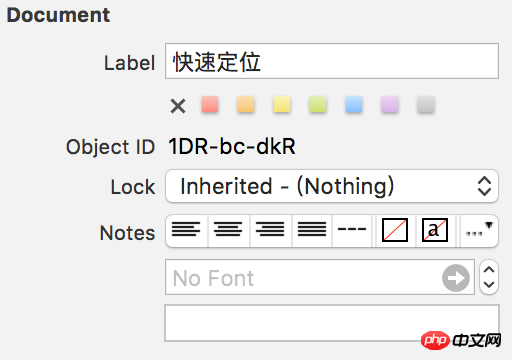This screenshot has width=512, height=360.
Task: Pick the green label color swatch
Action: point(318,104)
